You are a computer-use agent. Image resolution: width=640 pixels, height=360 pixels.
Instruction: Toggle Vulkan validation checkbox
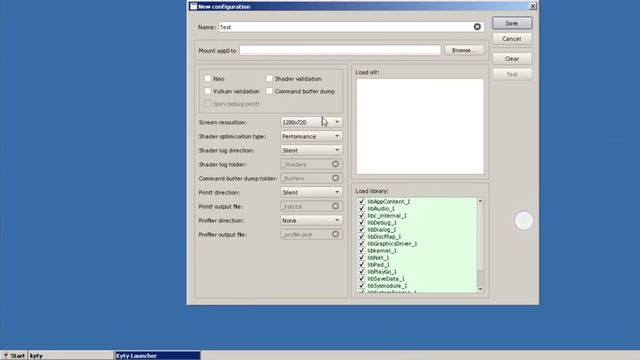[x=208, y=91]
